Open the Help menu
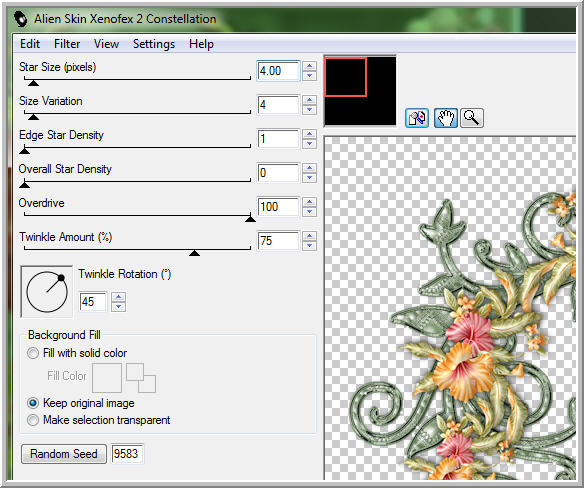The image size is (584, 488). 201,44
